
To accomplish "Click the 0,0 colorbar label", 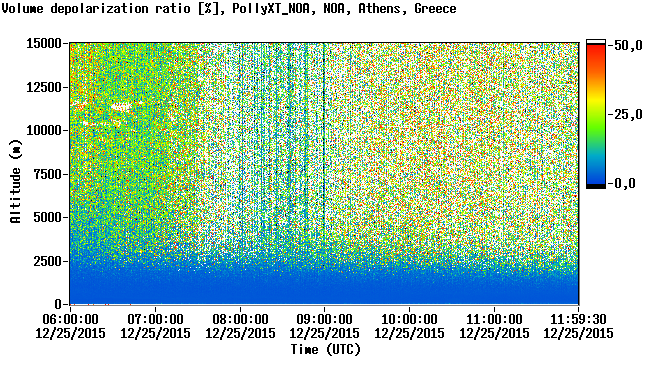I will 624,184.
